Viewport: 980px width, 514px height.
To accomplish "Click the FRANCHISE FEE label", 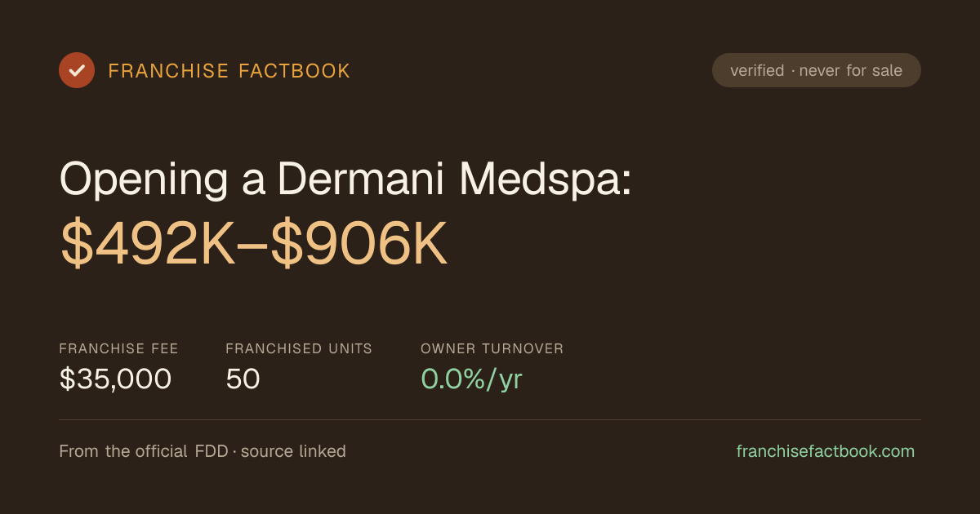I will tap(118, 348).
